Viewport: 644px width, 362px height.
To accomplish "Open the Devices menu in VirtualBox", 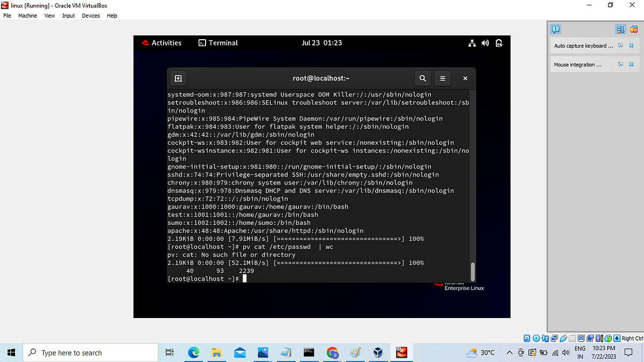I will (x=90, y=16).
